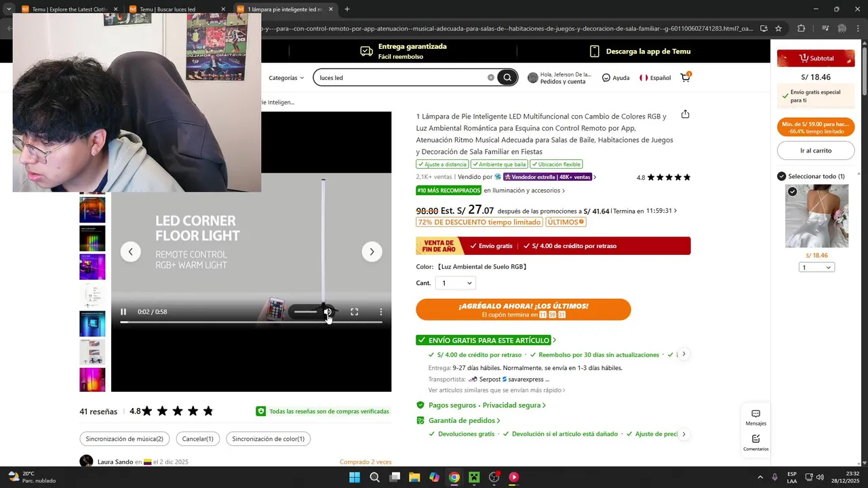Open the white dress cart item thumbnail
868x488 pixels.
tap(816, 216)
